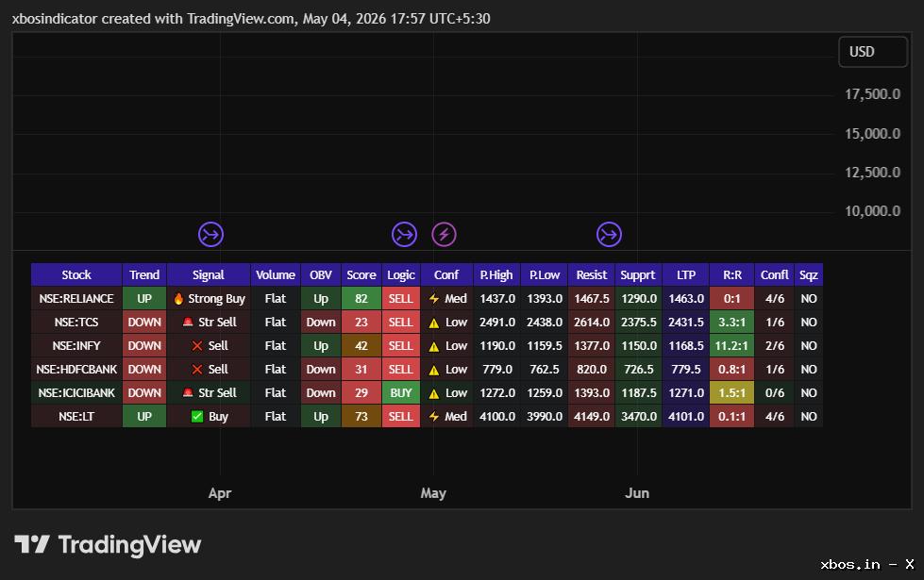Click the Logic column header

401,275
